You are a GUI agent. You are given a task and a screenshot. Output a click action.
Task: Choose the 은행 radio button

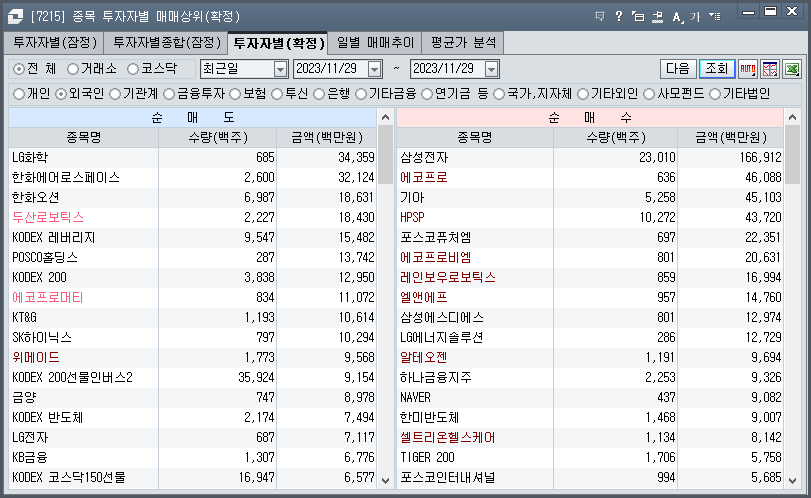(x=319, y=94)
